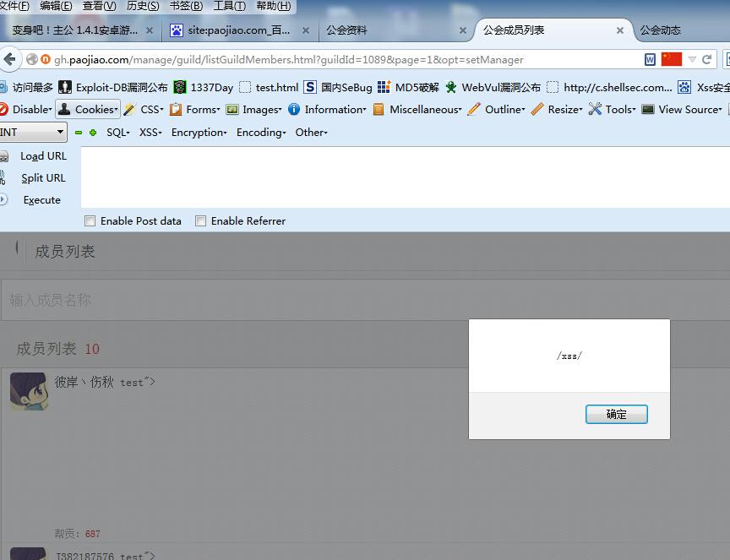This screenshot has width=730, height=560.
Task: Open the HackBar XSS menu
Action: click(150, 133)
